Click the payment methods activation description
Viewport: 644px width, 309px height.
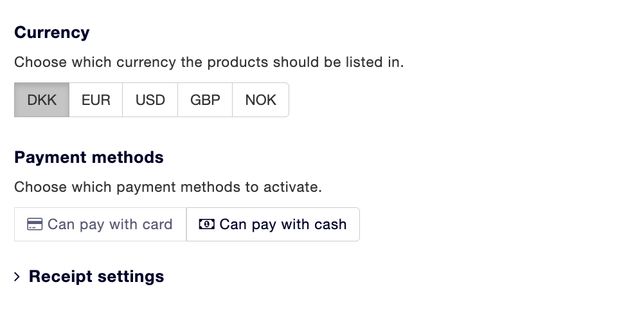click(x=168, y=187)
